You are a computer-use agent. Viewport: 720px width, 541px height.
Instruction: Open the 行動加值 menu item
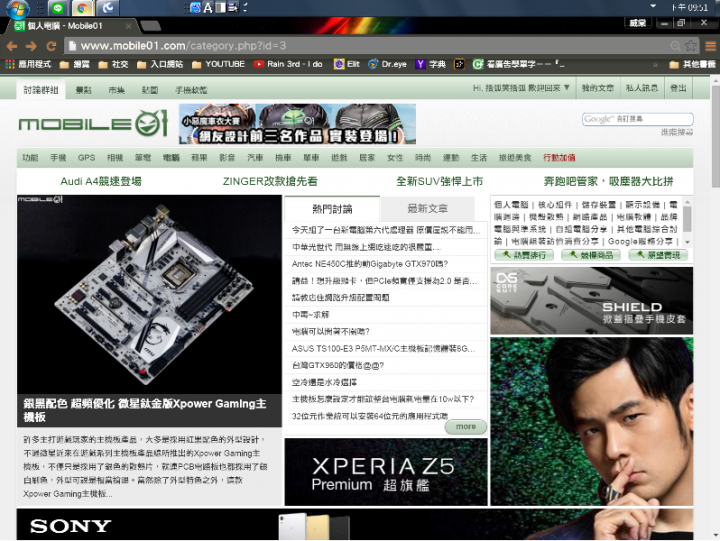pos(559,158)
